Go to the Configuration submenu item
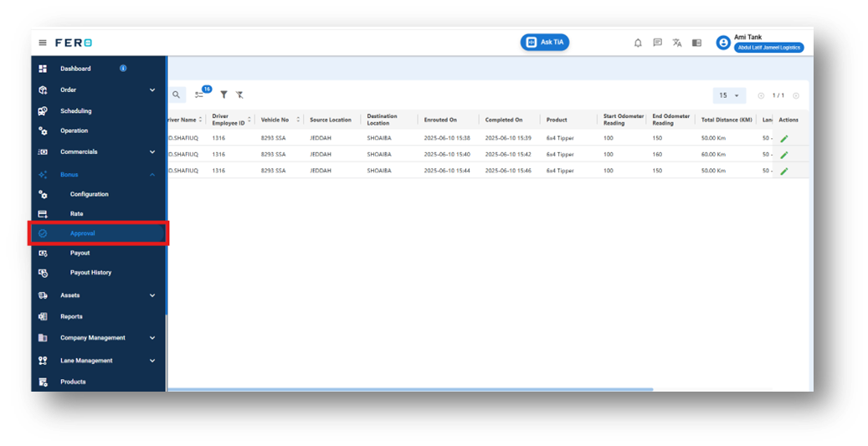 point(89,194)
